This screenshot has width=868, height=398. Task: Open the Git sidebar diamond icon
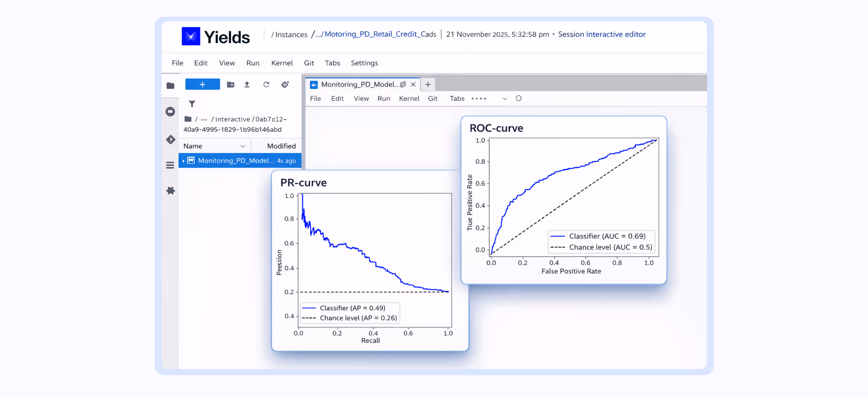coord(170,140)
